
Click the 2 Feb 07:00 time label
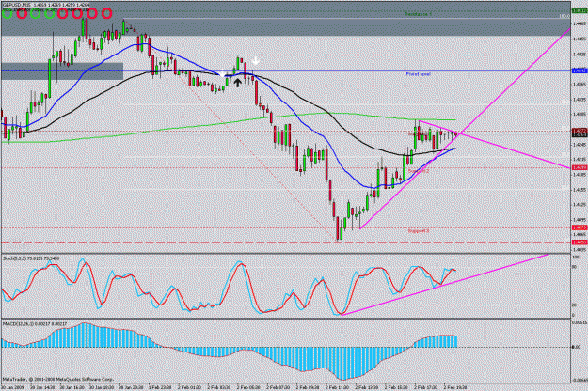click(x=278, y=387)
